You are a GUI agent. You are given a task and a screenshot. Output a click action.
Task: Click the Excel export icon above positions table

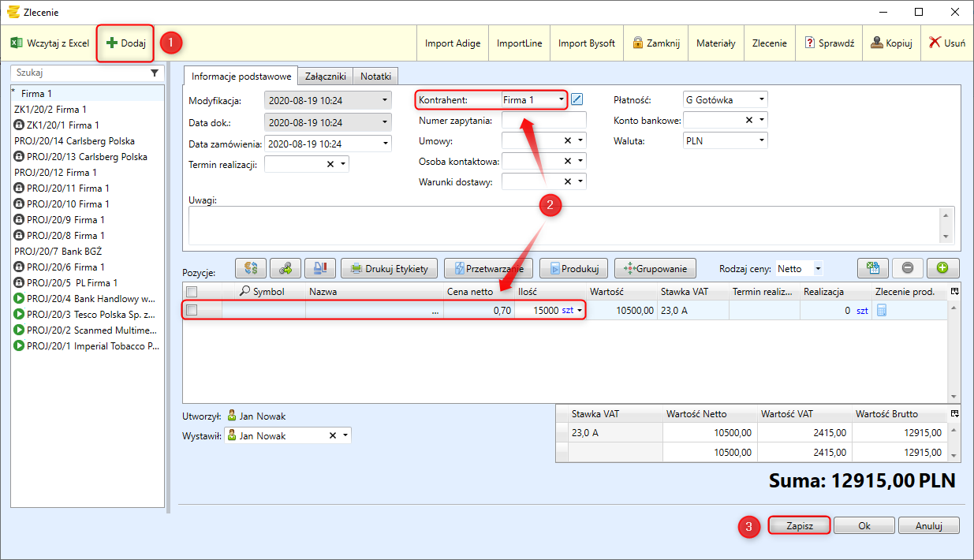(873, 268)
